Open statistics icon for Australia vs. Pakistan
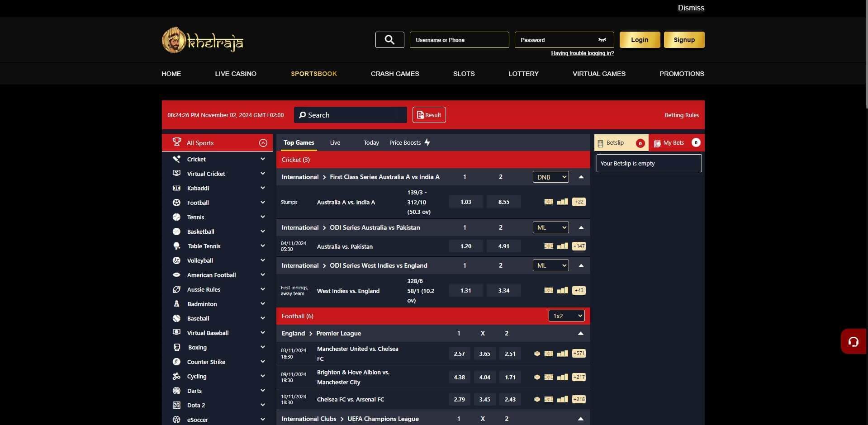 coord(562,246)
